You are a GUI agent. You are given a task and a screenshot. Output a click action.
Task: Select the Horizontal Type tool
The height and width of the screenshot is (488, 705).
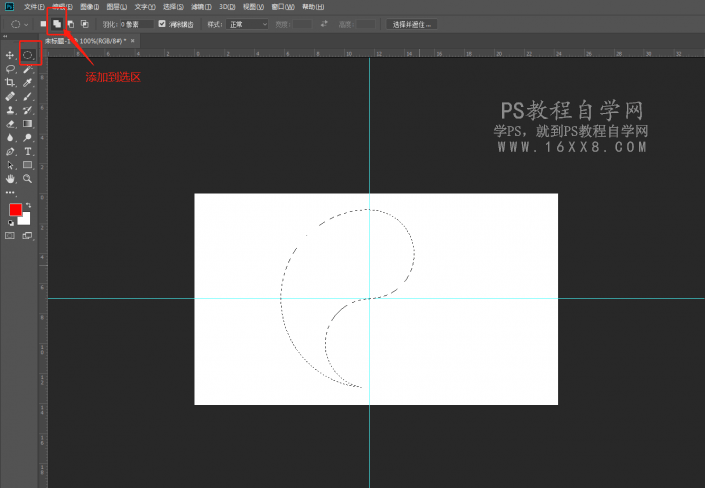[28, 152]
